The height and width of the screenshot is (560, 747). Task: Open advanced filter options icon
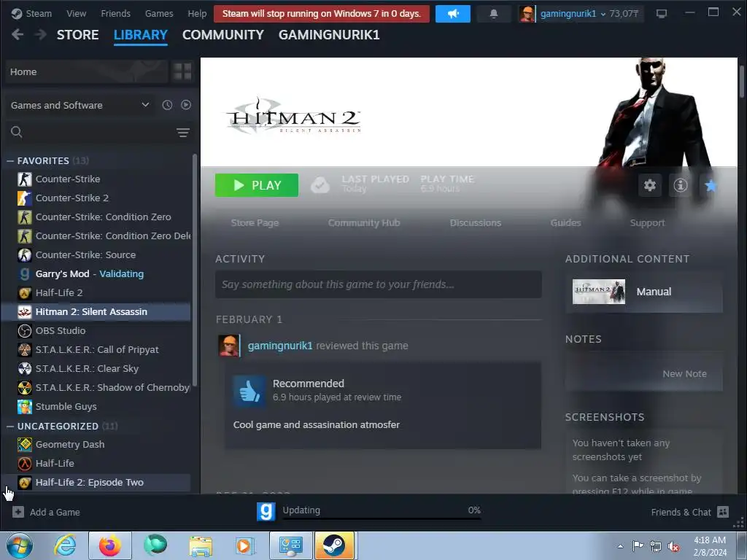coord(183,133)
